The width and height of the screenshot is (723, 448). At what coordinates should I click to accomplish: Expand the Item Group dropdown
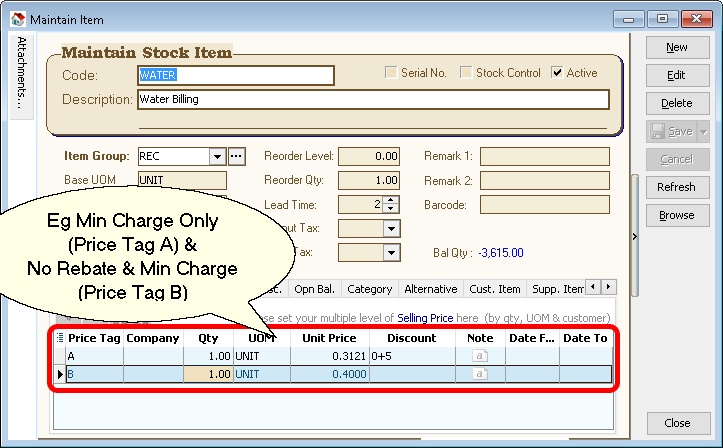[x=216, y=157]
